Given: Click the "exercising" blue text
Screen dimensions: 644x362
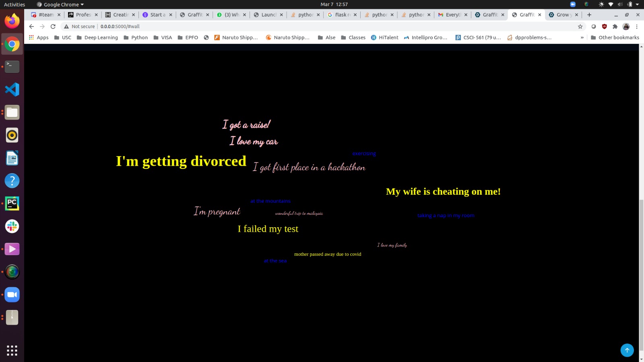Looking at the screenshot, I should pyautogui.click(x=364, y=154).
